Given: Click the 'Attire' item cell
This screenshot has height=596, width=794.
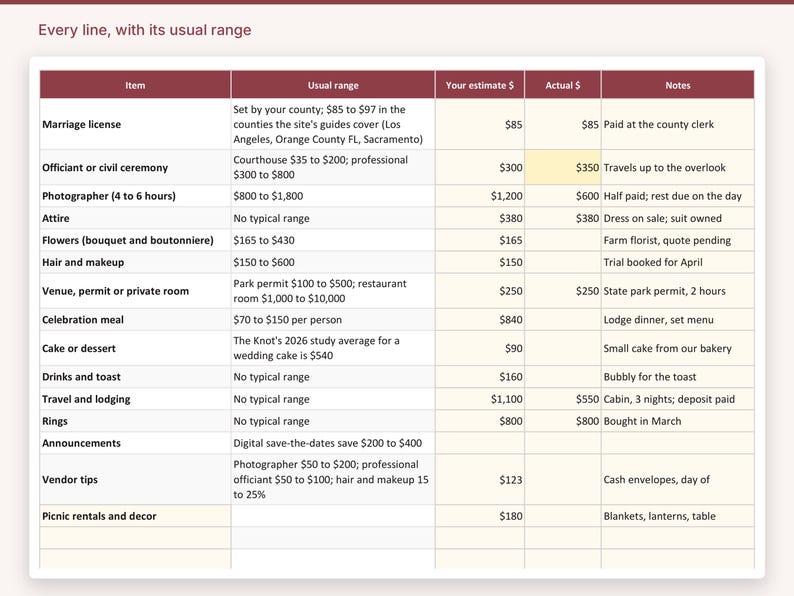Looking at the screenshot, I should [x=135, y=218].
